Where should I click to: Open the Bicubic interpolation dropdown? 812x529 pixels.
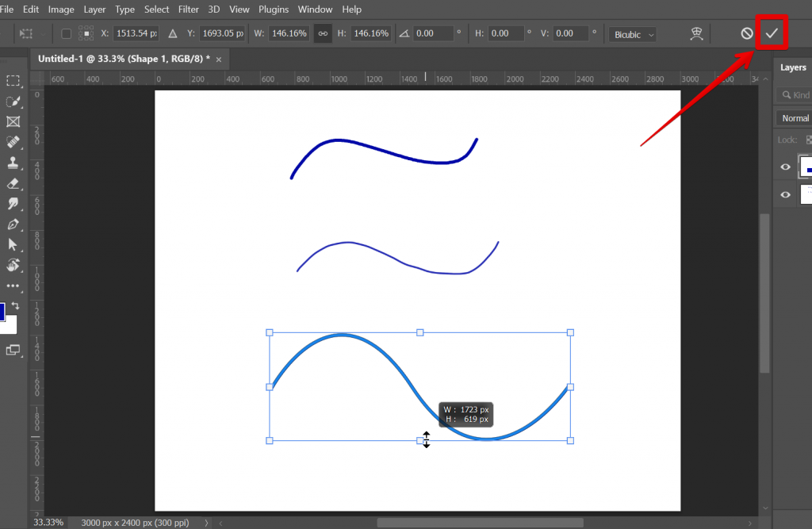point(632,33)
